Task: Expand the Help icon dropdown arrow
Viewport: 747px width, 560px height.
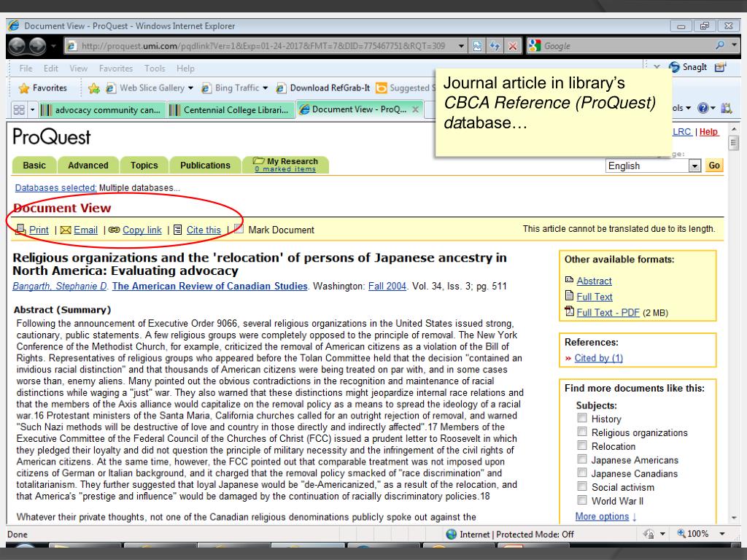Action: click(713, 108)
